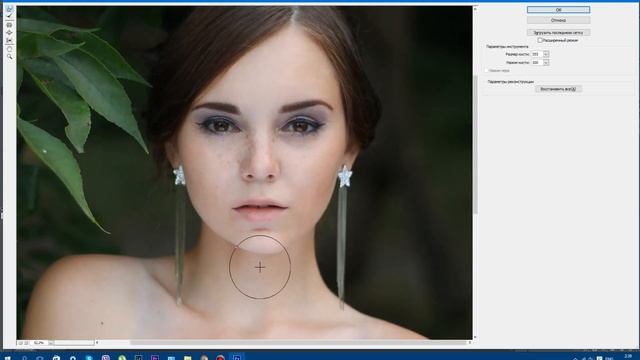
Task: Click the scroll up arrow of preview
Action: pyautogui.click(x=475, y=9)
